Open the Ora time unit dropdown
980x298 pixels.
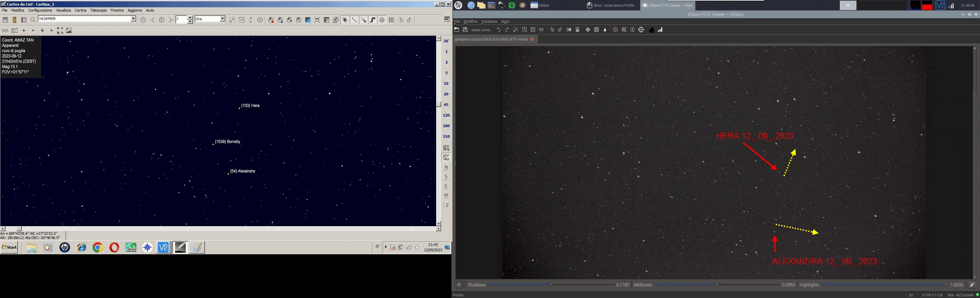[x=223, y=19]
